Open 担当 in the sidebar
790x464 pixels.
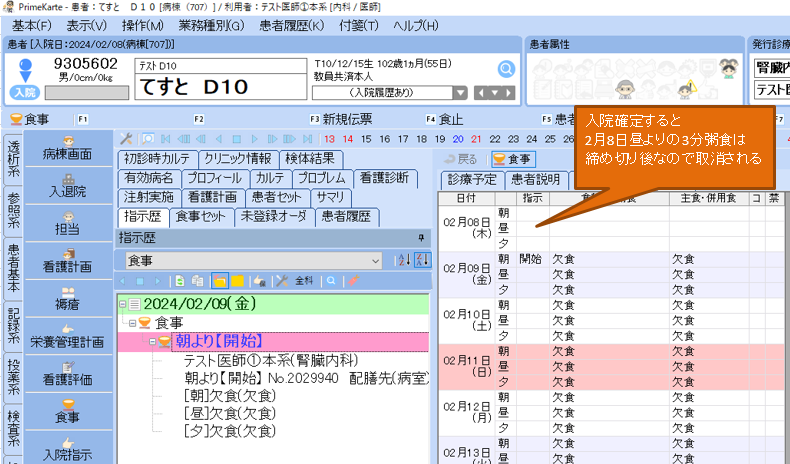(x=68, y=223)
